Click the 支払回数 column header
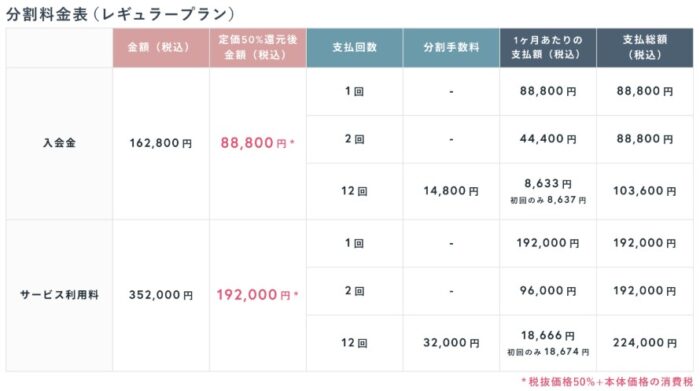Screen dimensions: 700x391 tap(354, 47)
